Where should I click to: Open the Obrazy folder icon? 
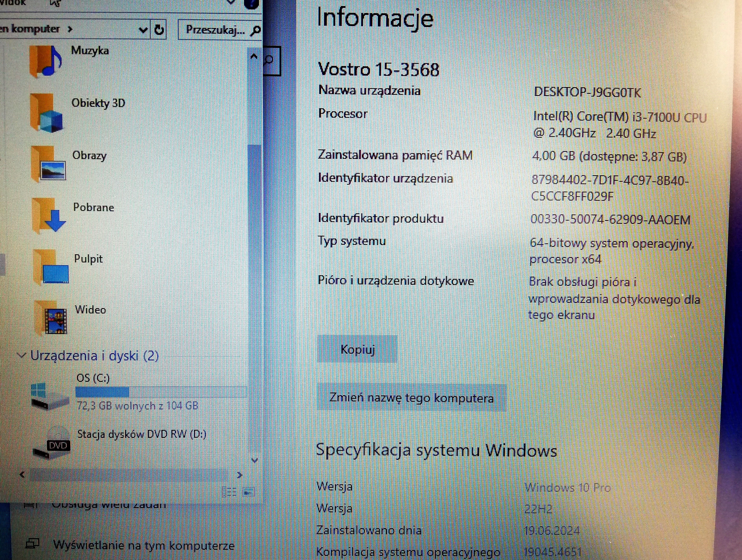pos(49,164)
